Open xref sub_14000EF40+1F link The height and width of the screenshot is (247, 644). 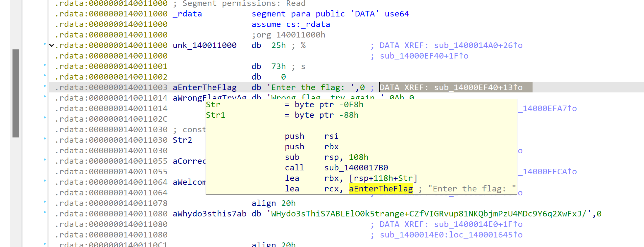pyautogui.click(x=424, y=56)
